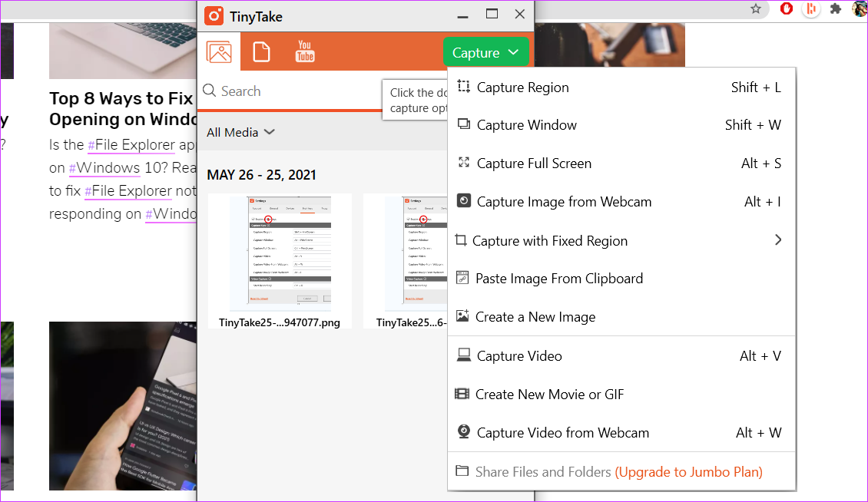868x502 pixels.
Task: Click the red Opera extension icon in Chrome
Action: 786,8
